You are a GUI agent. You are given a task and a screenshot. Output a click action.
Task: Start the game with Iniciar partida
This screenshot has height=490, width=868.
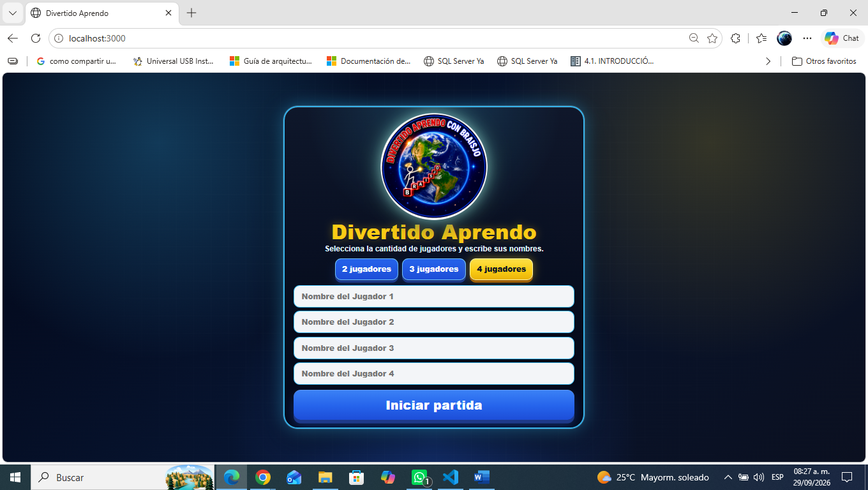(x=434, y=405)
